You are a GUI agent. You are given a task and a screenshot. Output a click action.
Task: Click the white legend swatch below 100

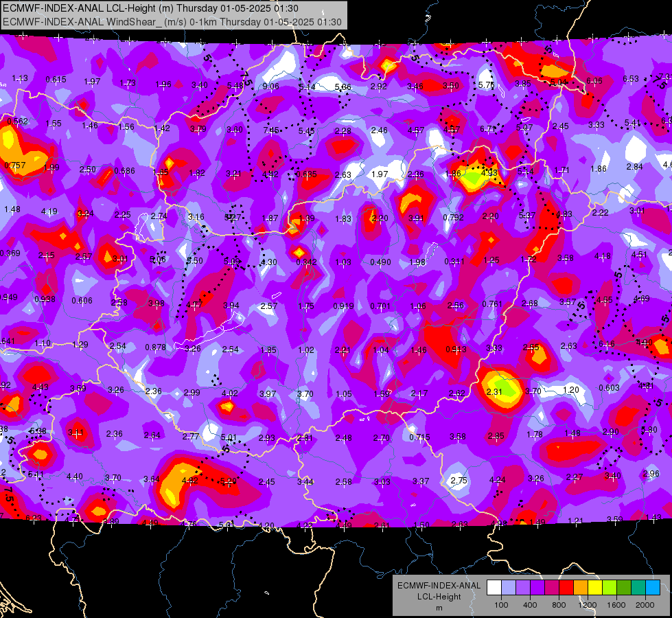[494, 588]
